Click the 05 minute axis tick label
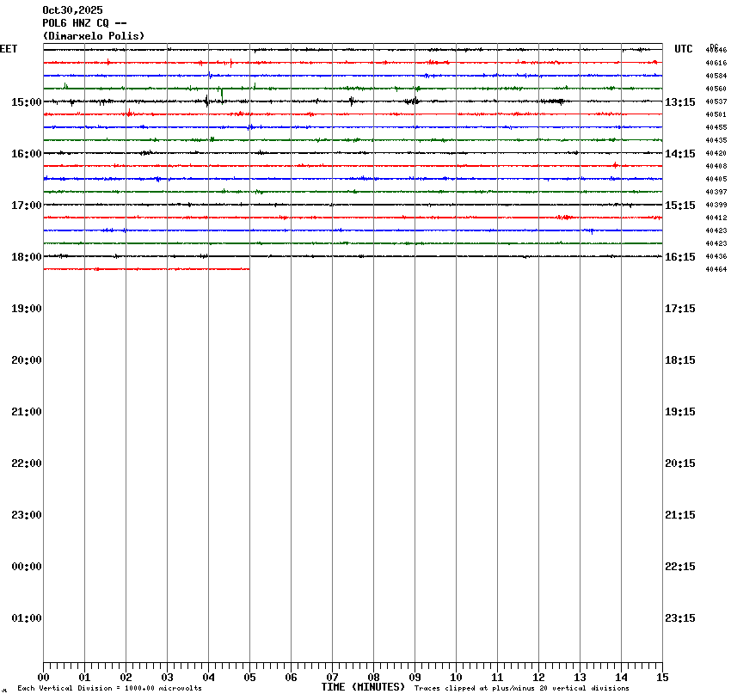 coord(249,678)
